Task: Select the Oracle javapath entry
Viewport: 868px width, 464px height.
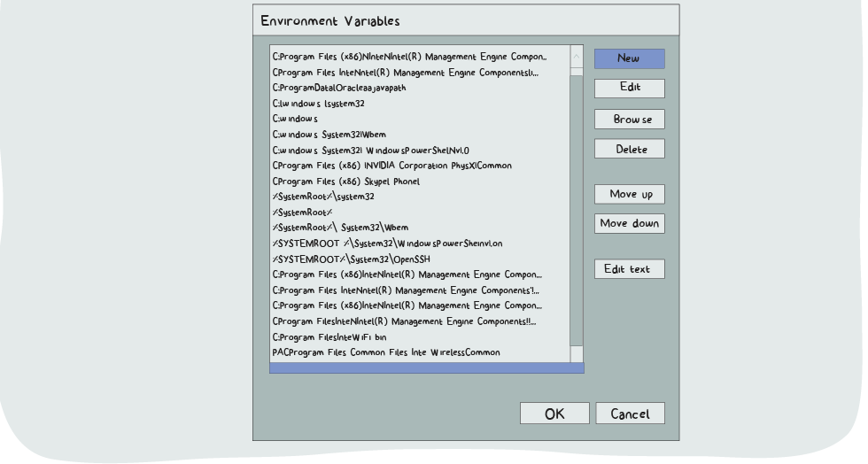Action: click(339, 88)
